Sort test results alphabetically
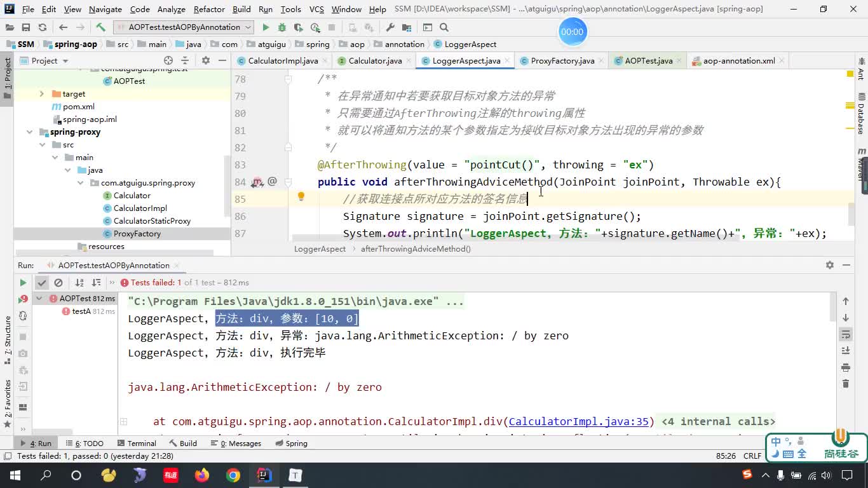The image size is (868, 488). [x=79, y=283]
